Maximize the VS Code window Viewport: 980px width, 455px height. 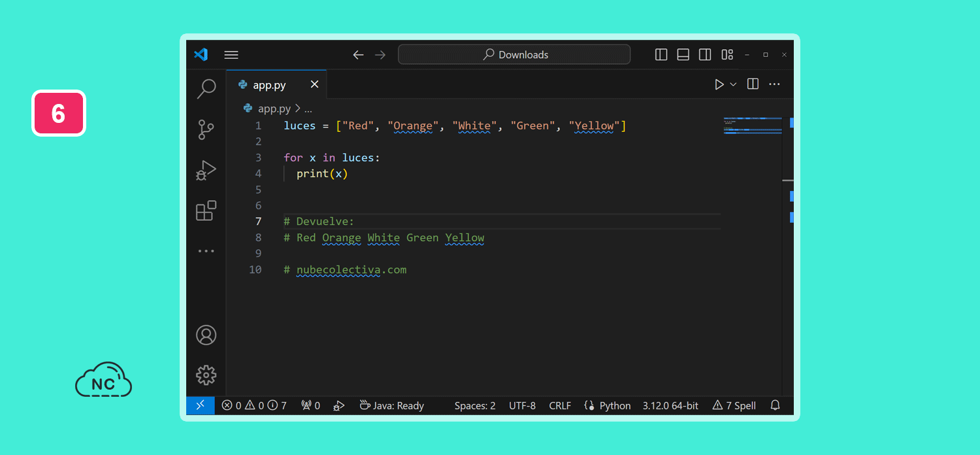point(766,55)
